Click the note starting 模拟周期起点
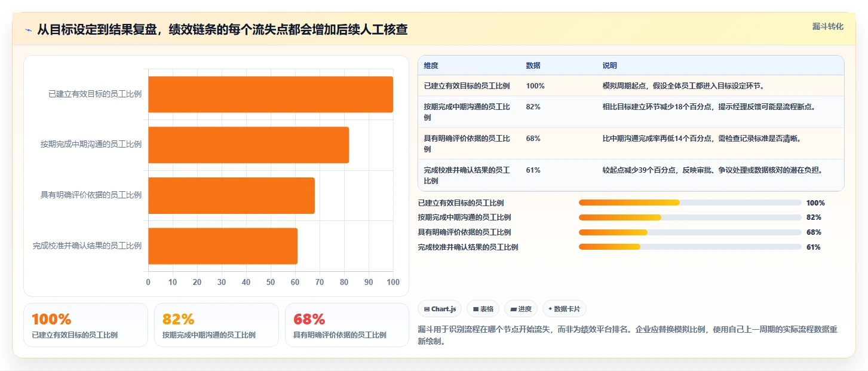The image size is (868, 371). (683, 86)
